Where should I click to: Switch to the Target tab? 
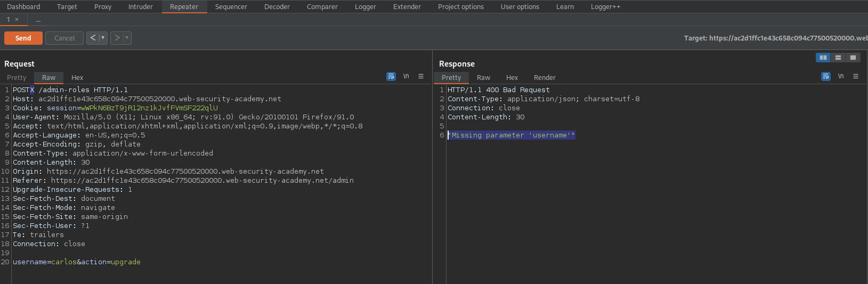[x=67, y=6]
